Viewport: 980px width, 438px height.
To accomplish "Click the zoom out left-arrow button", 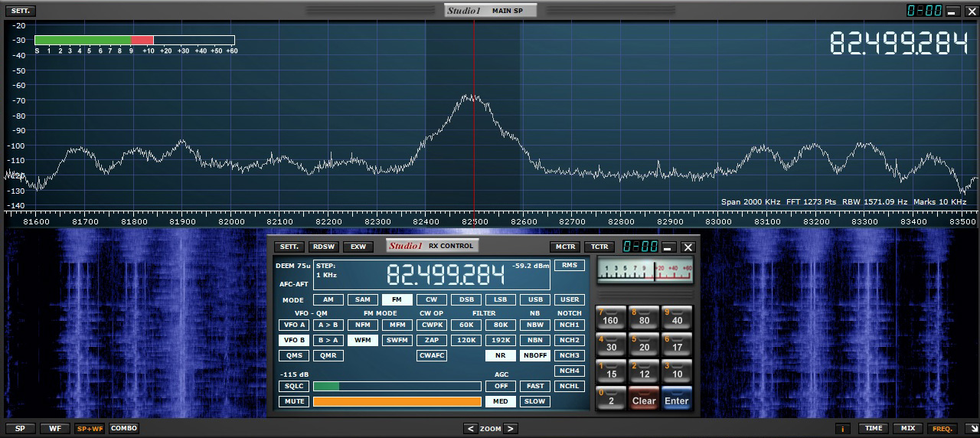I will click(471, 429).
